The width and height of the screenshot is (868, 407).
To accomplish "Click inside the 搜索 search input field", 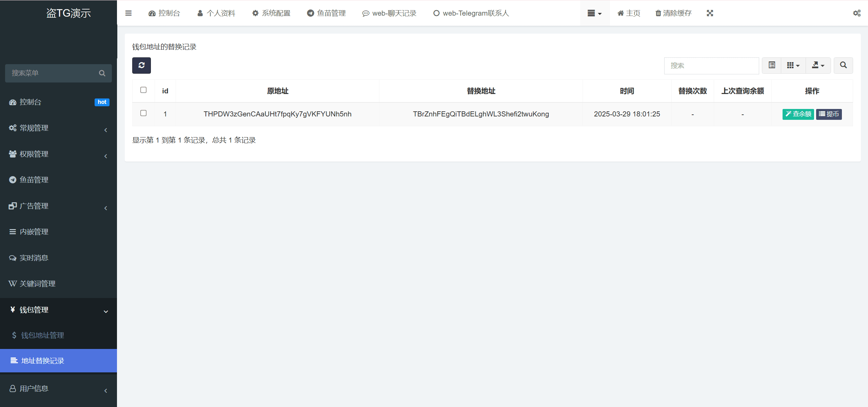I will pos(711,65).
